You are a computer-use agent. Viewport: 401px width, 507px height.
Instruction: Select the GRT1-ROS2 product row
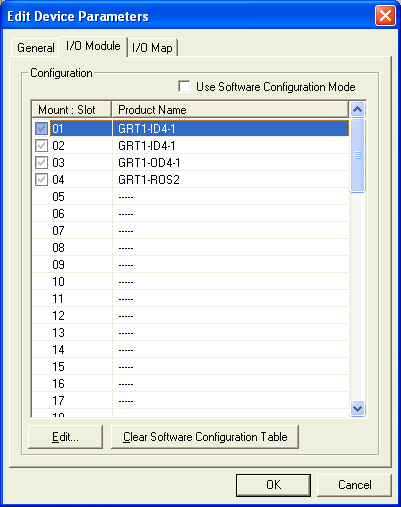tap(191, 180)
